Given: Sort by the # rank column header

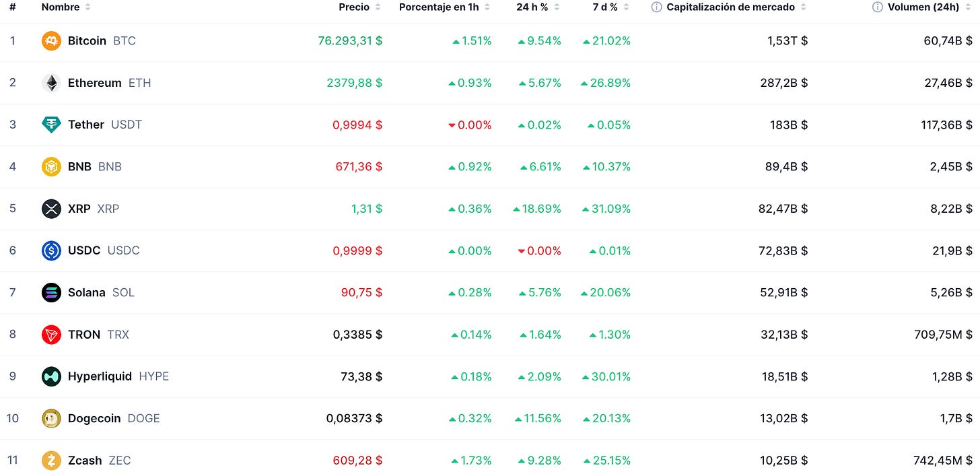Looking at the screenshot, I should (12, 7).
